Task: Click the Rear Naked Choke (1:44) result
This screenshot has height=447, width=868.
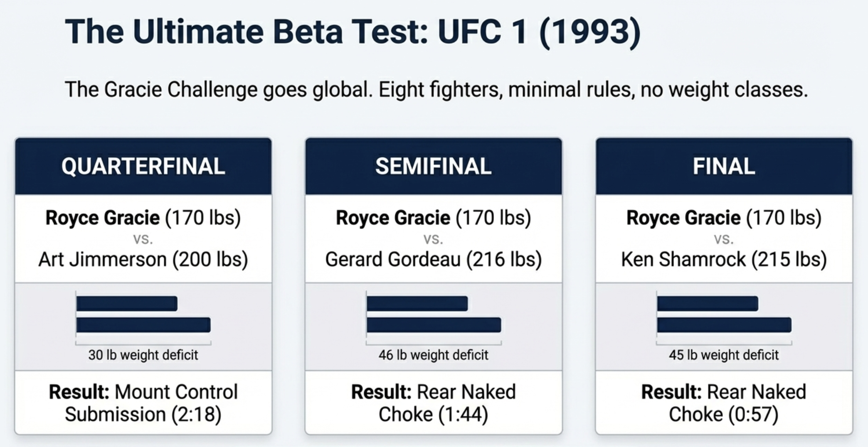Action: pos(433,403)
